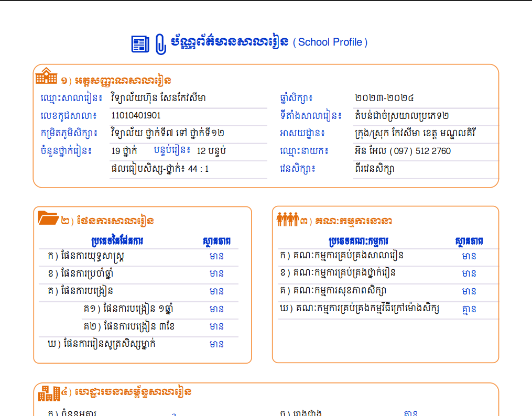
Task: Click the academic year "២០២៣-២០២៤"
Action: pyautogui.click(x=384, y=98)
